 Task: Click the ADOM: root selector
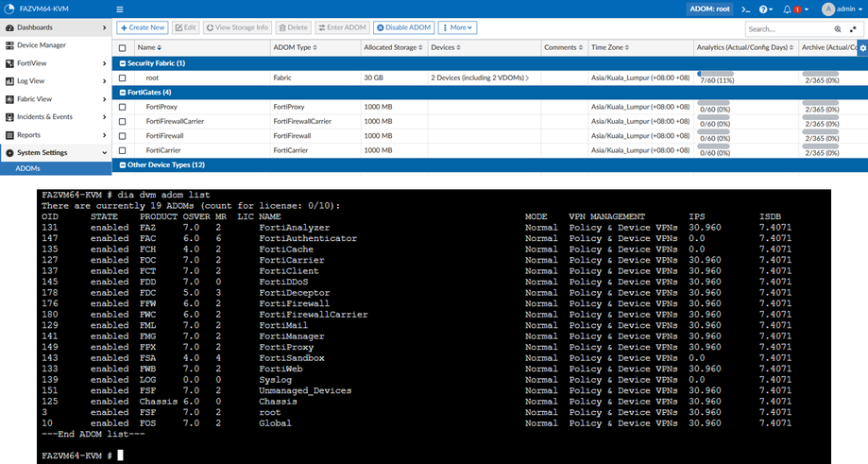[x=709, y=9]
